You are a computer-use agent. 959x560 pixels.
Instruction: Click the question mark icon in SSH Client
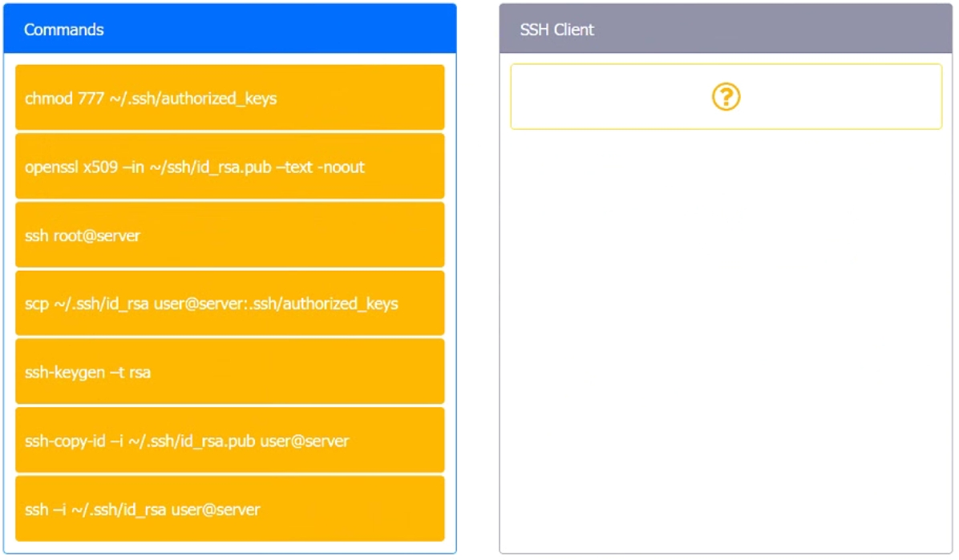click(x=726, y=97)
